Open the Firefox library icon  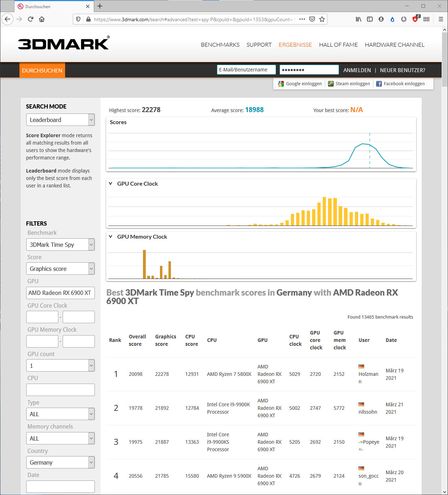pyautogui.click(x=358, y=19)
